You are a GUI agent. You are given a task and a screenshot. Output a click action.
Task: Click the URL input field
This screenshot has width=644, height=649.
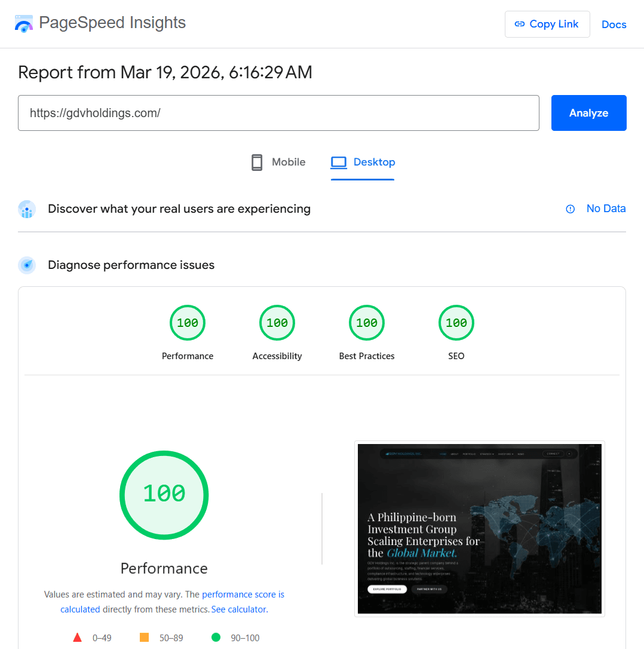(x=279, y=112)
